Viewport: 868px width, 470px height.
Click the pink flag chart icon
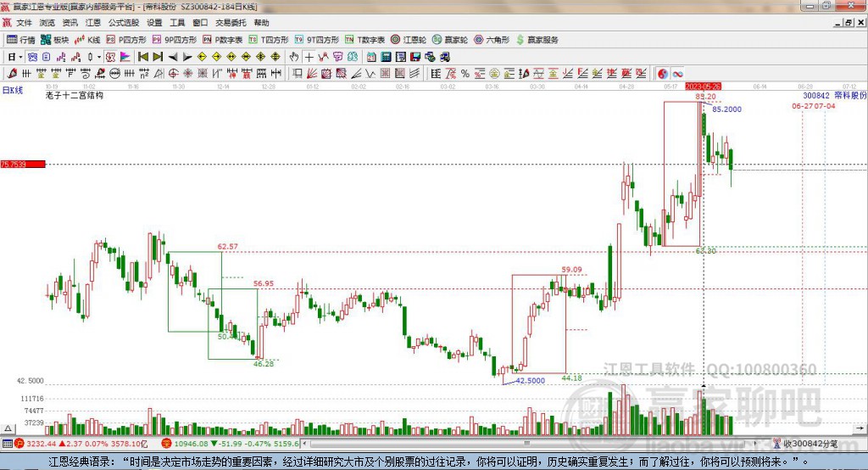pyautogui.click(x=125, y=57)
